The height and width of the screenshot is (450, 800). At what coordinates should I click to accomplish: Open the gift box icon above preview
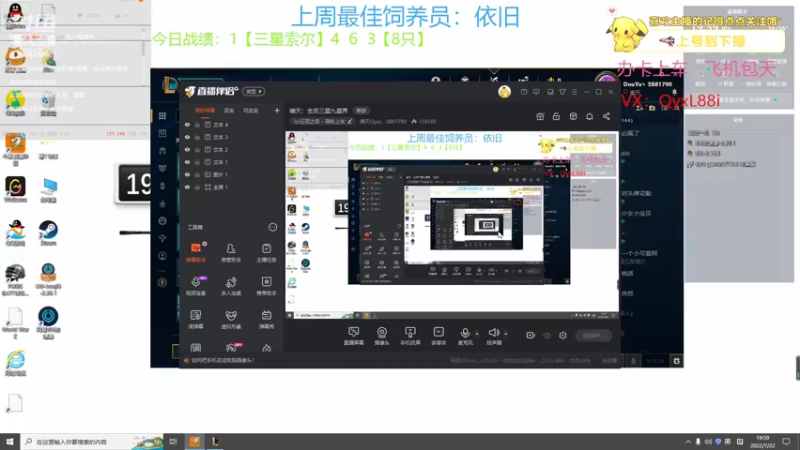(x=540, y=116)
